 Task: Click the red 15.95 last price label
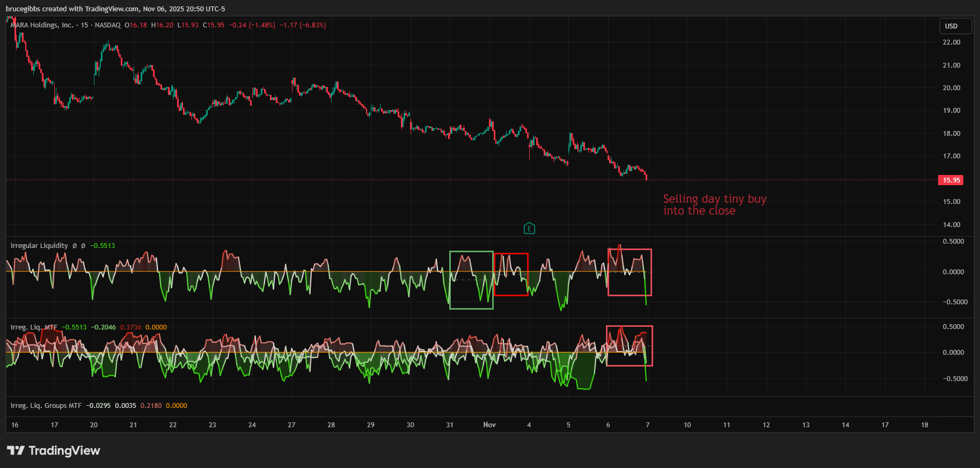pos(951,180)
